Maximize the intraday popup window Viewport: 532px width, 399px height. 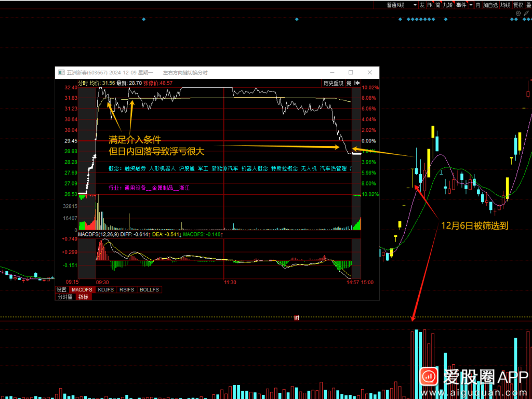coord(351,72)
